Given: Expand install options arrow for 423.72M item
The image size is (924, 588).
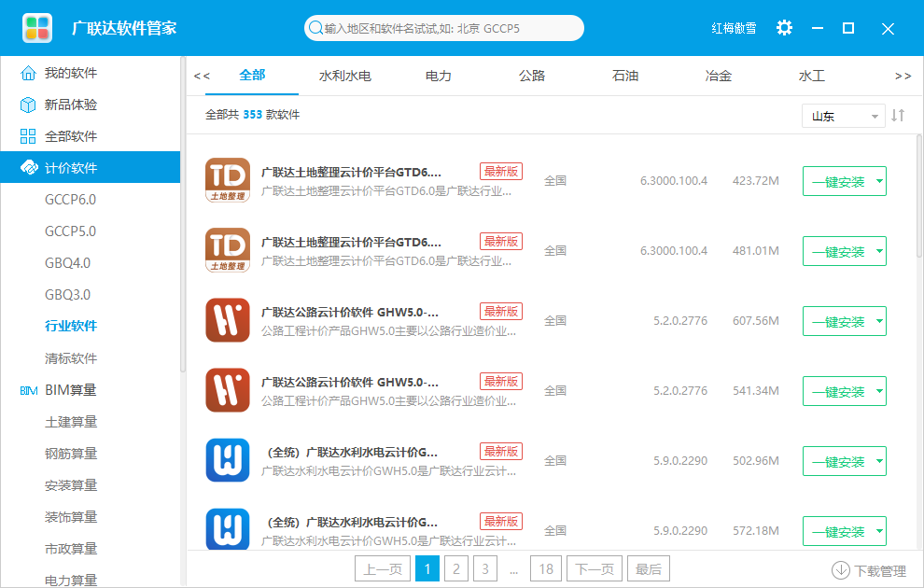Looking at the screenshot, I should coord(879,181).
